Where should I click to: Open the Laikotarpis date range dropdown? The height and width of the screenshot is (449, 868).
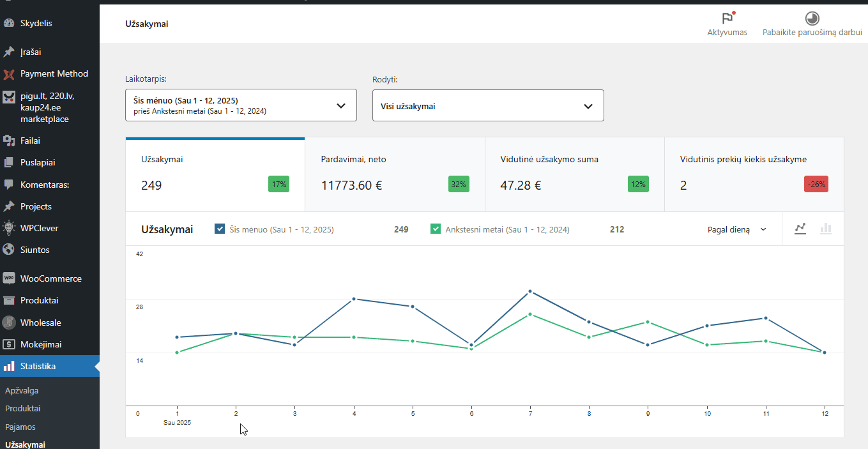coord(241,105)
